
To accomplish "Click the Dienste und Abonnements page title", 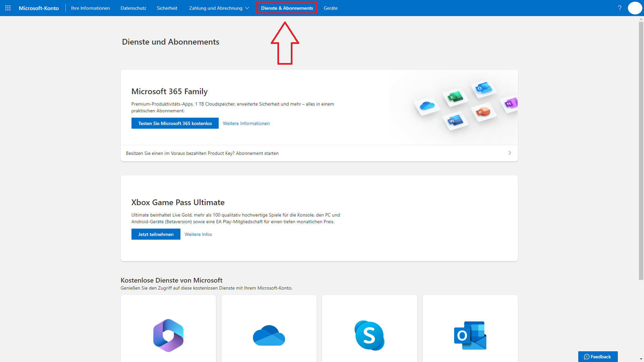I will (x=170, y=42).
